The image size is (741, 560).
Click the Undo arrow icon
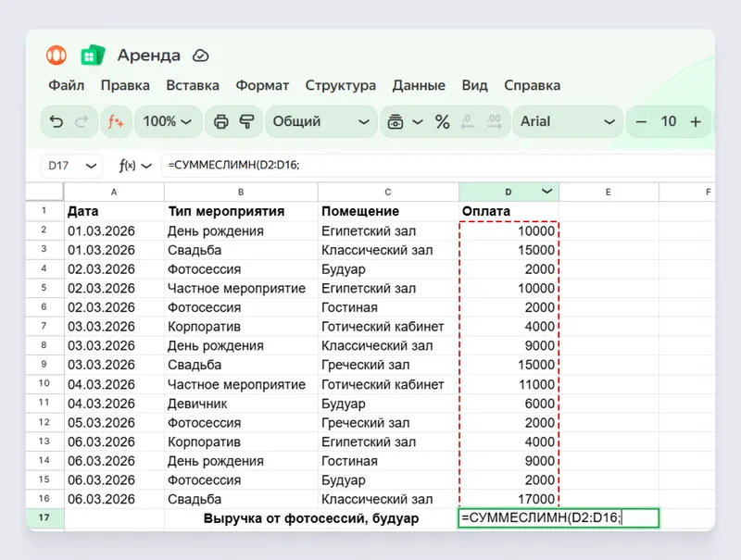(x=57, y=122)
